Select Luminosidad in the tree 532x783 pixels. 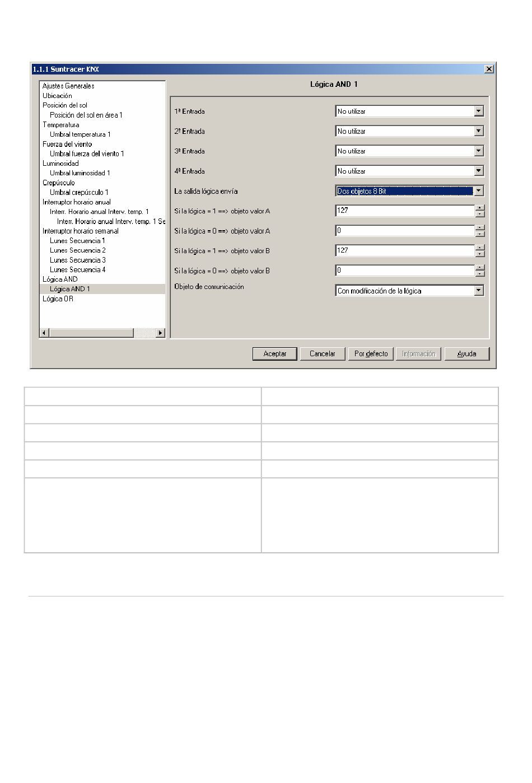60,164
